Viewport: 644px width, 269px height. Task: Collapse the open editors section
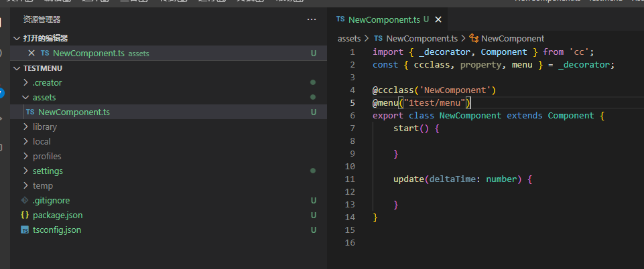click(17, 38)
